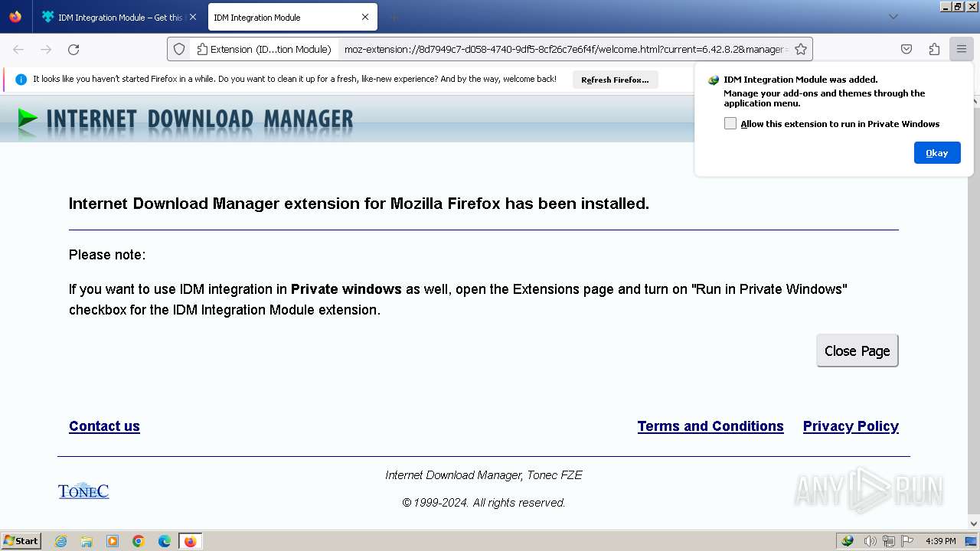This screenshot has height=551, width=980.
Task: Open the Privacy Policy link
Action: pos(851,426)
